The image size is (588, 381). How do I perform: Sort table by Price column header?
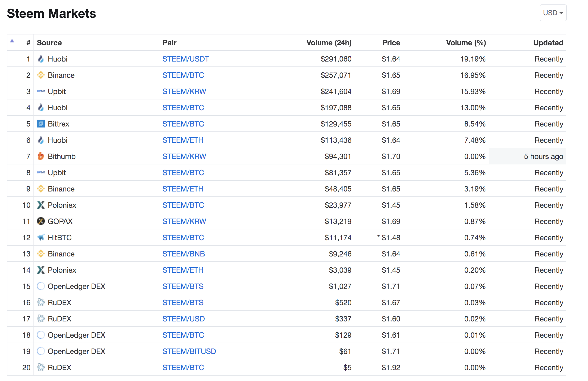391,43
